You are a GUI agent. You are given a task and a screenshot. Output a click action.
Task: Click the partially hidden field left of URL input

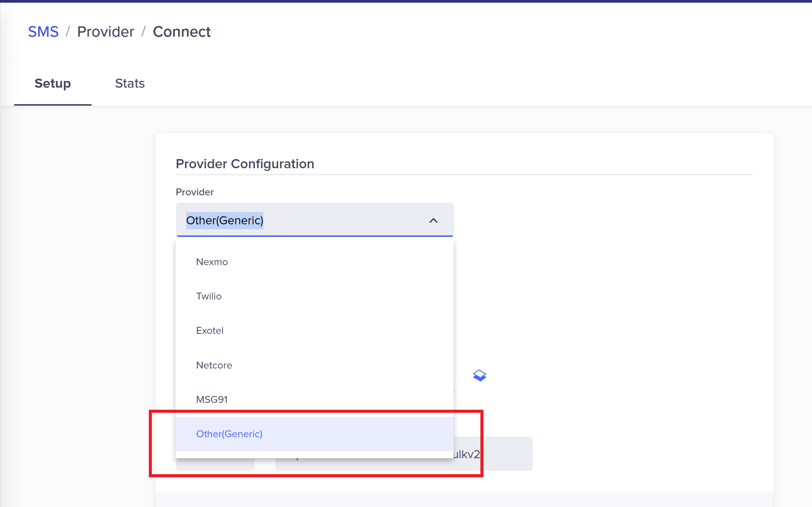point(215,464)
